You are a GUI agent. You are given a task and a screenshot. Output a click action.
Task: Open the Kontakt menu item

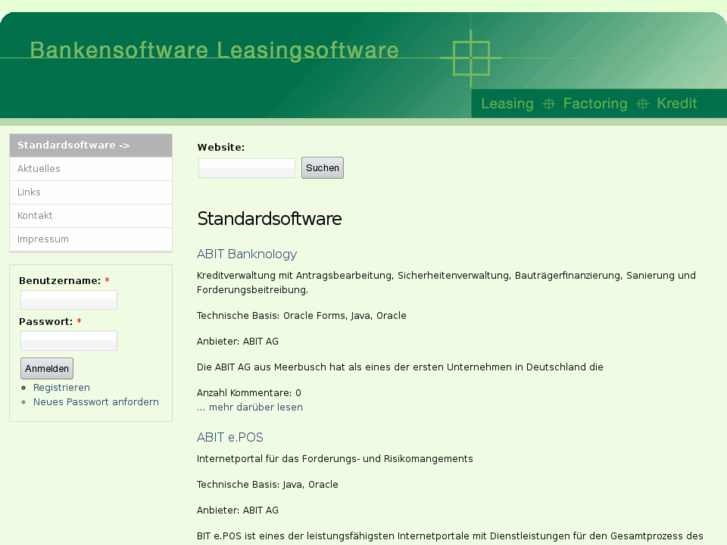click(x=91, y=216)
